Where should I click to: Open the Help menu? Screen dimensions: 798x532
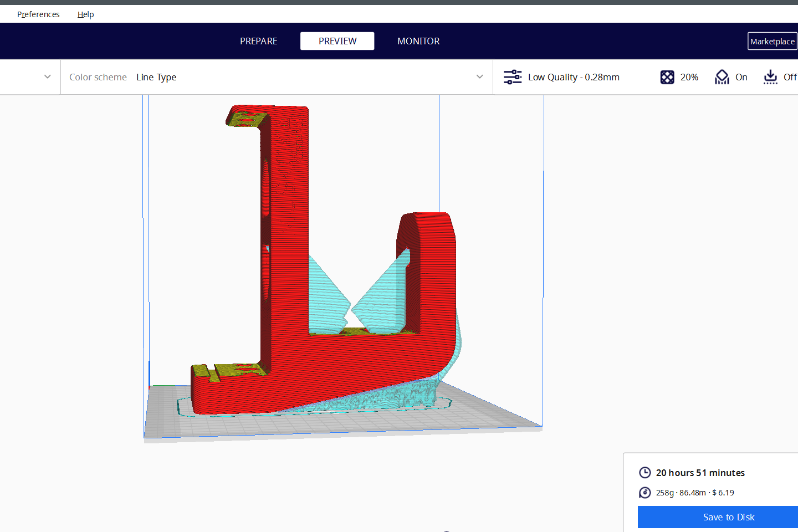[x=85, y=14]
